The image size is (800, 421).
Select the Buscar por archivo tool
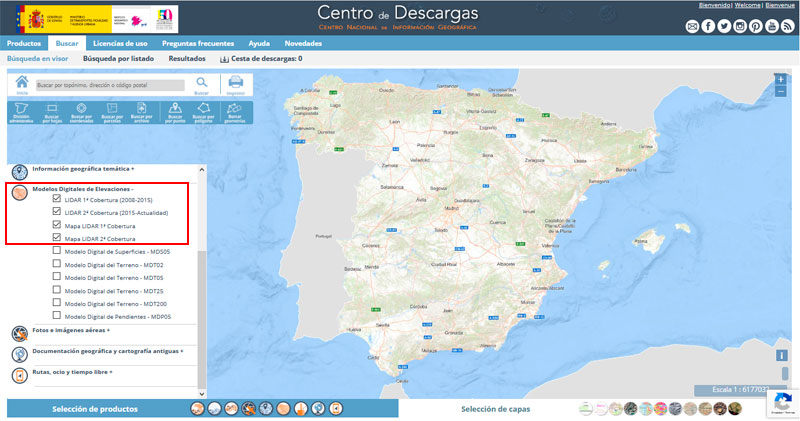click(141, 112)
